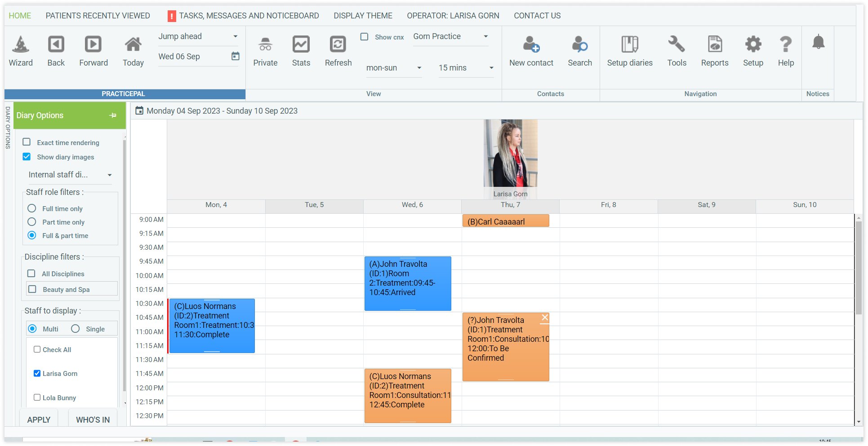Select Multi staff display

point(32,329)
